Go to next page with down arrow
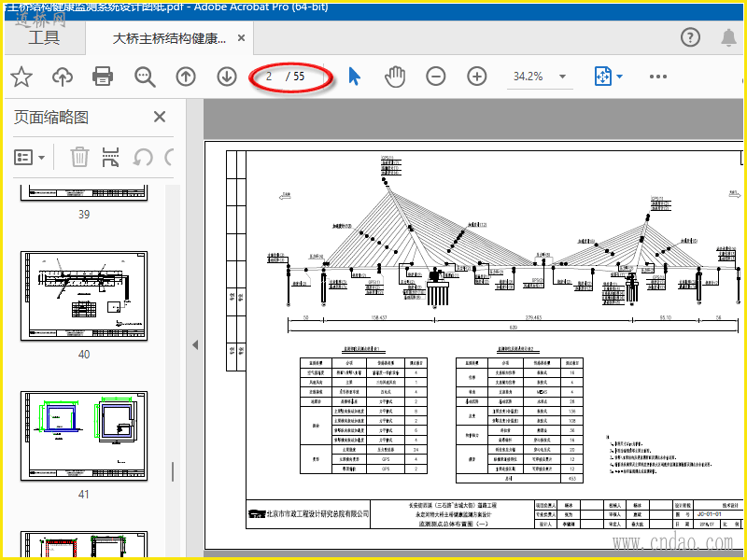This screenshot has height=560, width=747. pyautogui.click(x=227, y=77)
